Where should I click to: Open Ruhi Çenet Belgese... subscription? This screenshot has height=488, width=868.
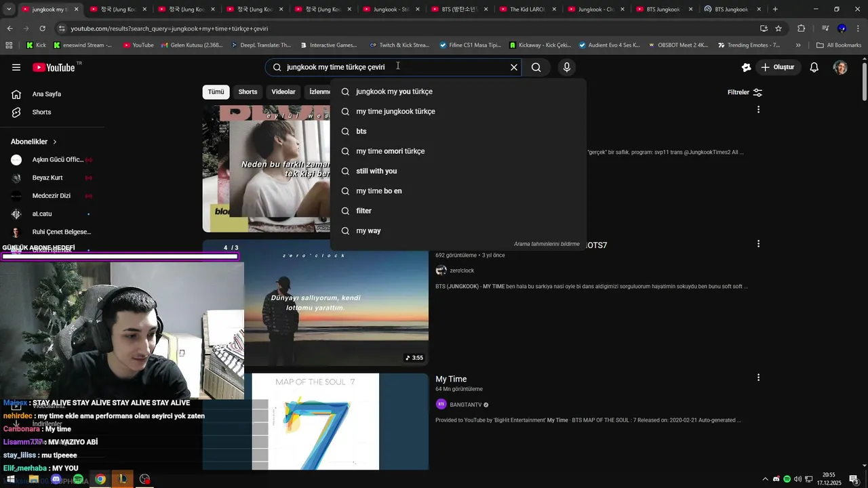[x=52, y=232]
